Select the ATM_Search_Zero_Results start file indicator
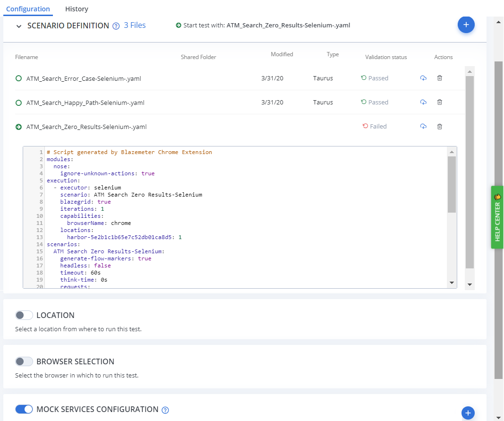The height and width of the screenshot is (421, 504). point(18,127)
